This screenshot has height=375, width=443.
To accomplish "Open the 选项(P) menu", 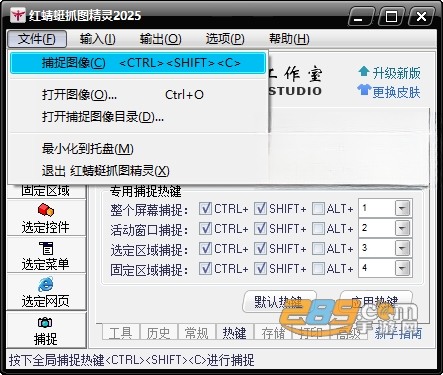I will click(x=225, y=39).
